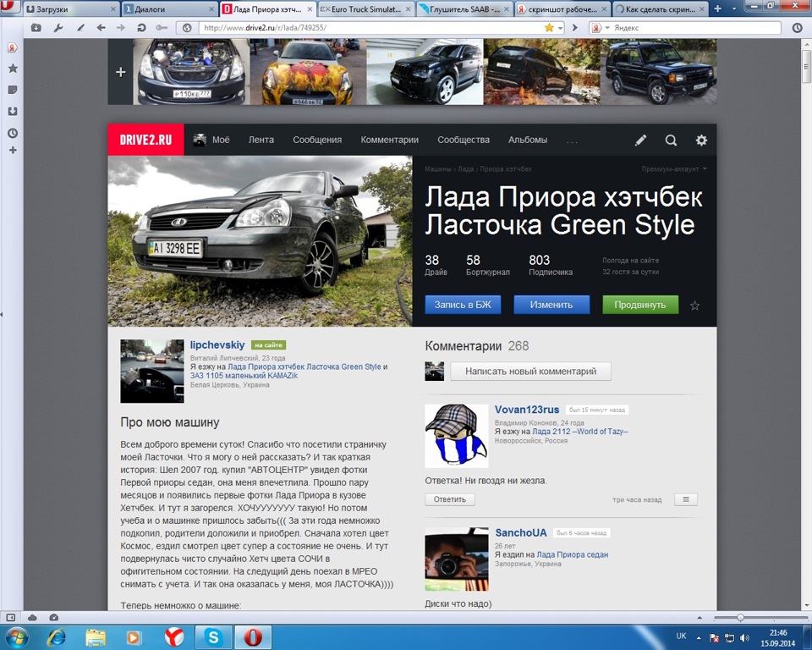
Task: Click the pen edit icon in Opera toolbar
Action: 80,27
